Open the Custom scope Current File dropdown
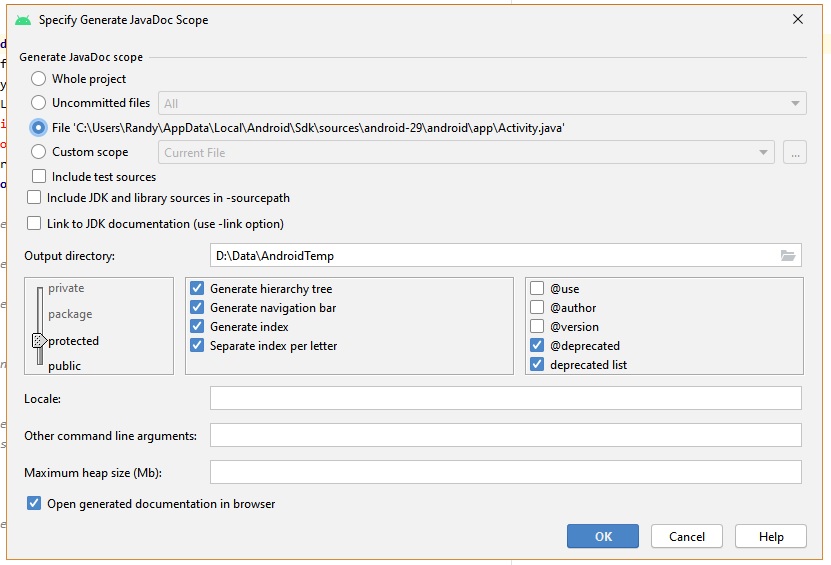The image size is (831, 565). [x=466, y=153]
